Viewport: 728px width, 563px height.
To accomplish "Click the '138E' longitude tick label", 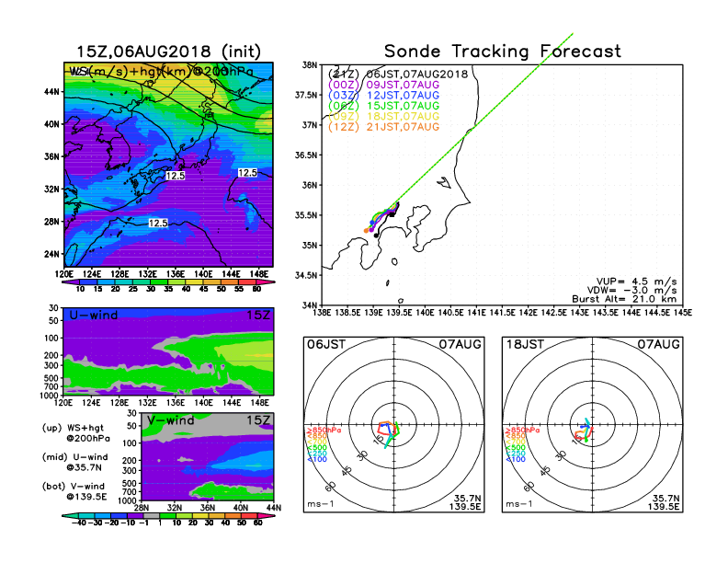I will point(322,313).
